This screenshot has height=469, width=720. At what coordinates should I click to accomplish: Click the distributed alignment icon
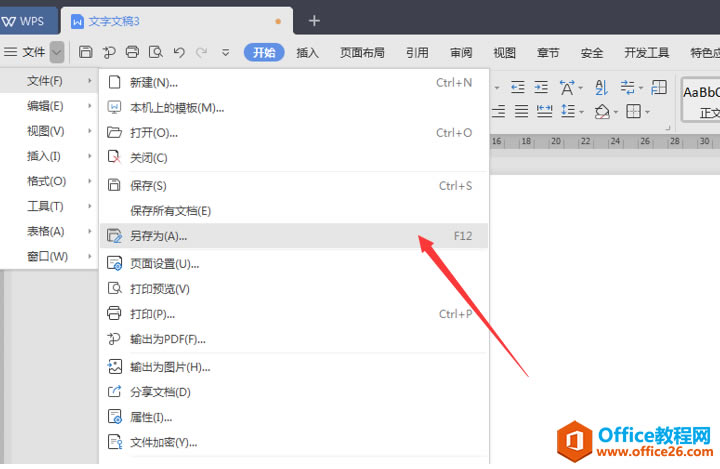[x=545, y=111]
